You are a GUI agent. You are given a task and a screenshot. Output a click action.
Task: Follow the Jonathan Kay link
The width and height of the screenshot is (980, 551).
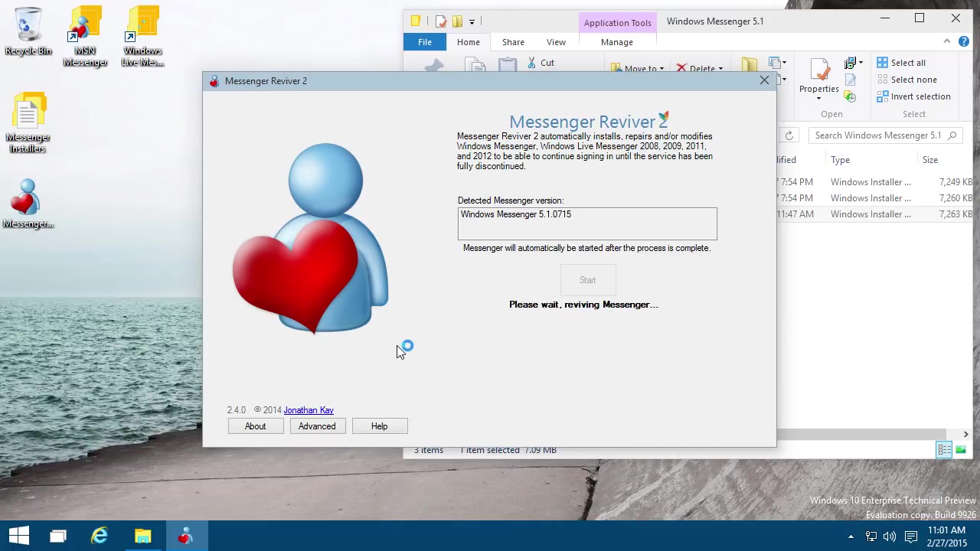309,410
